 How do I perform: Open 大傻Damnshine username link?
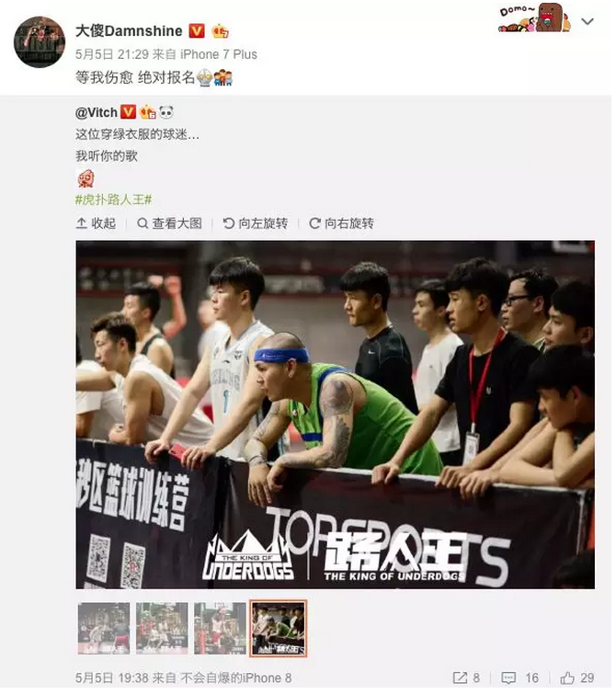[x=129, y=31]
